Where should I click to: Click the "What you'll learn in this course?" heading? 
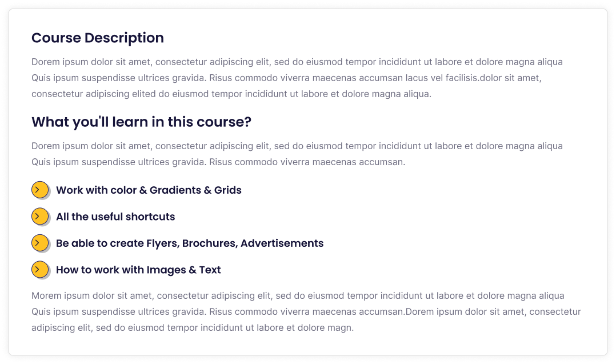click(142, 122)
